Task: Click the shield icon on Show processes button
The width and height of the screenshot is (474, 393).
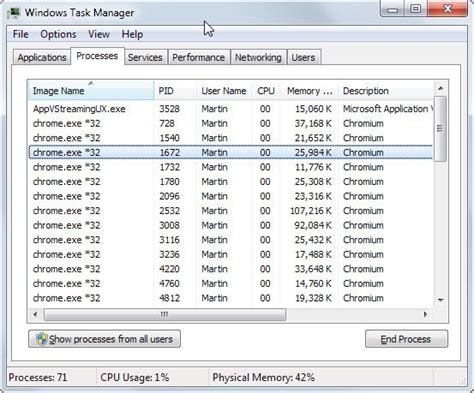Action: coord(42,339)
